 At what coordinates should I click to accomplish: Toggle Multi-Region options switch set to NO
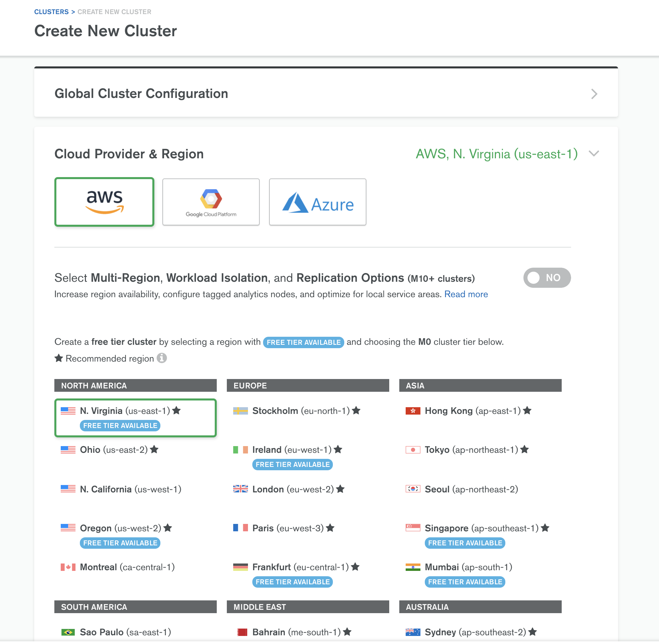point(547,278)
